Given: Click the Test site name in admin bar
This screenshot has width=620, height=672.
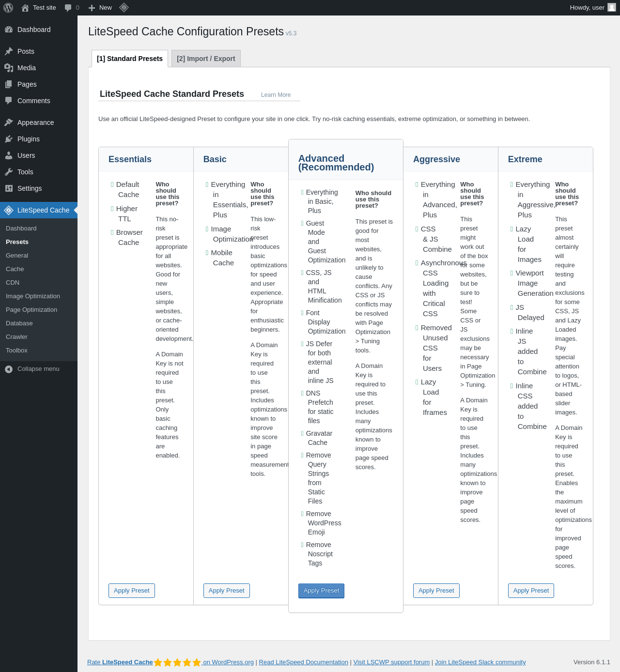Looking at the screenshot, I should pos(45,8).
